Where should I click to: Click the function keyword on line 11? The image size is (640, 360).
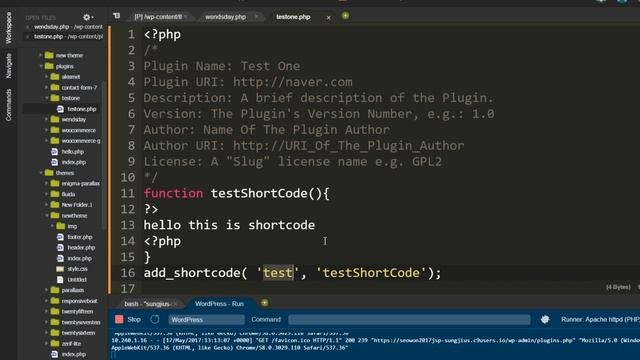pos(173,193)
